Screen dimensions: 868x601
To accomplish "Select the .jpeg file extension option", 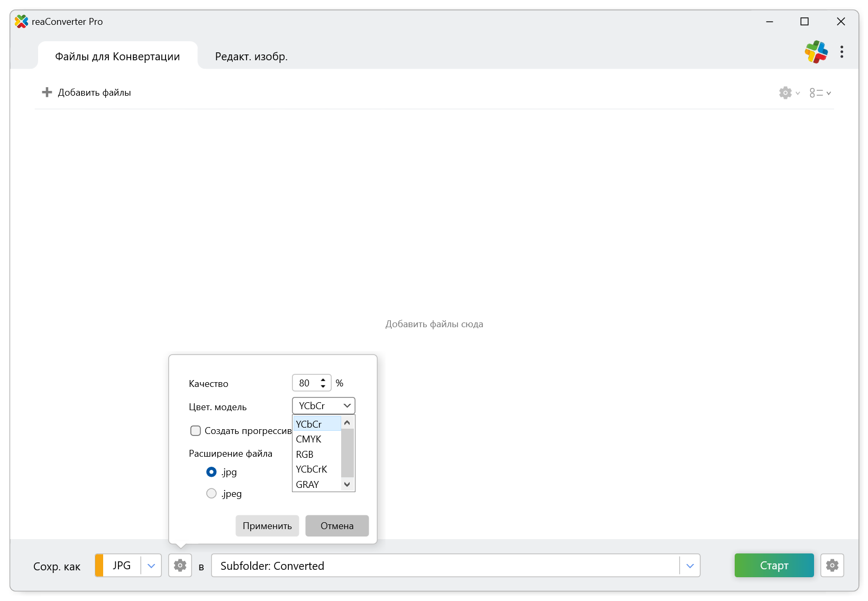I will point(212,494).
